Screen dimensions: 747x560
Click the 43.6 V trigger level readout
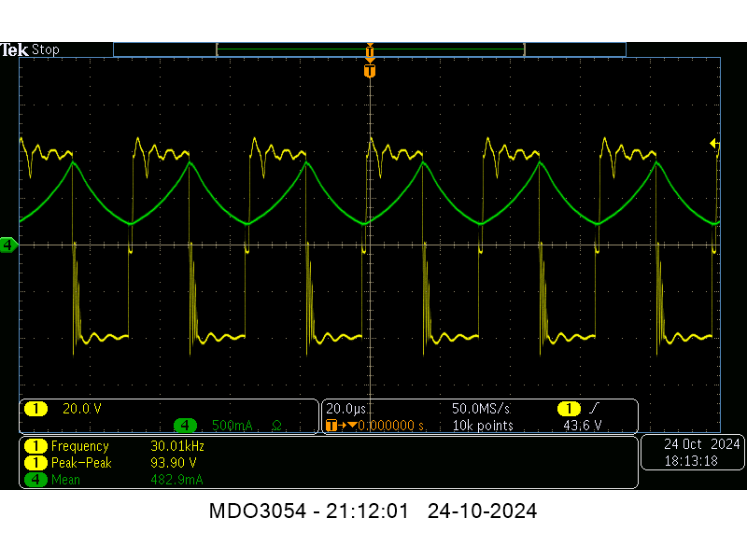[583, 426]
